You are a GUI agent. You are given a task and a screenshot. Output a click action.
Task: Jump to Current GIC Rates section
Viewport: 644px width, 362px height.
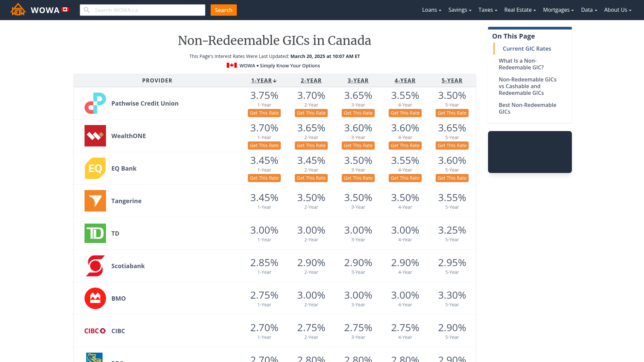click(527, 49)
